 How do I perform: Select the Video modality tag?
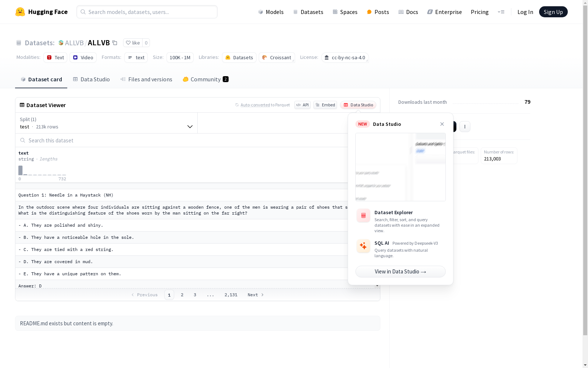click(83, 57)
